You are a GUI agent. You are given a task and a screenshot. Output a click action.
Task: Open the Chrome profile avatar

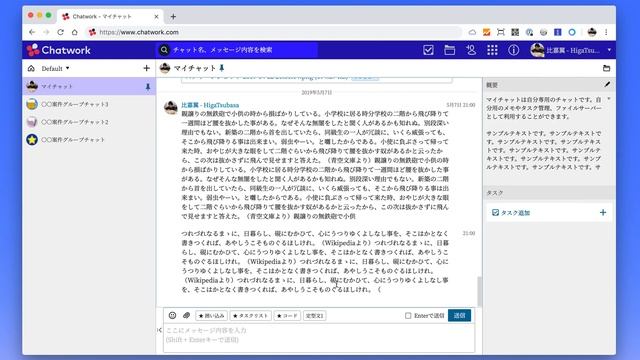(x=592, y=32)
